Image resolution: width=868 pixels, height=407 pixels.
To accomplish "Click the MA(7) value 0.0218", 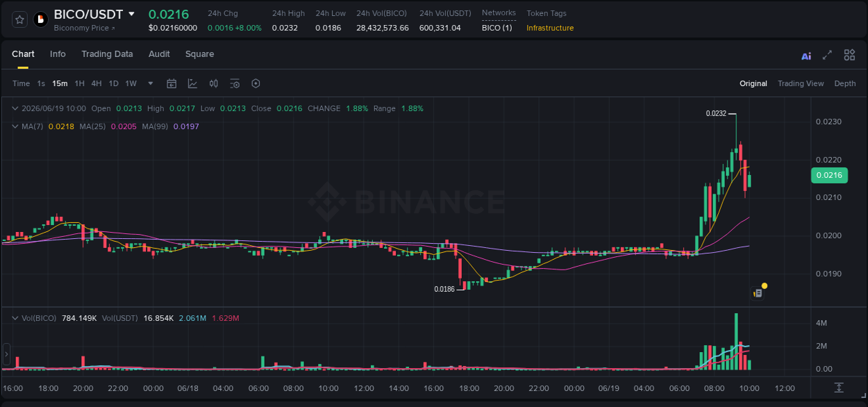I will [60, 126].
